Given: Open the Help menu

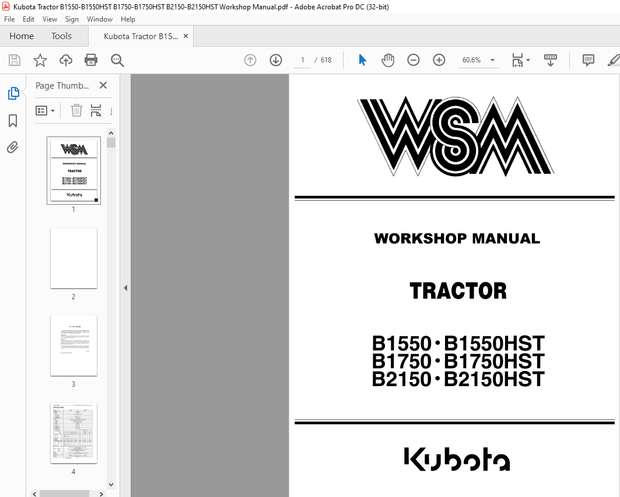Looking at the screenshot, I should [x=128, y=19].
